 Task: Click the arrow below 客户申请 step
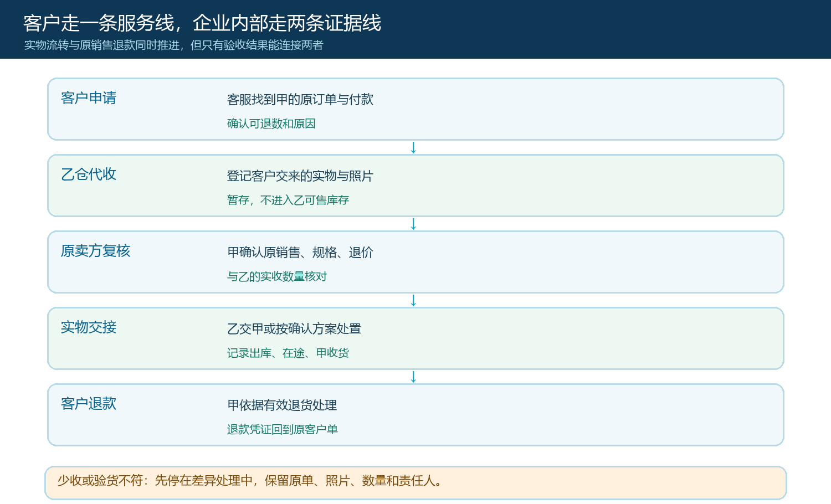click(413, 148)
